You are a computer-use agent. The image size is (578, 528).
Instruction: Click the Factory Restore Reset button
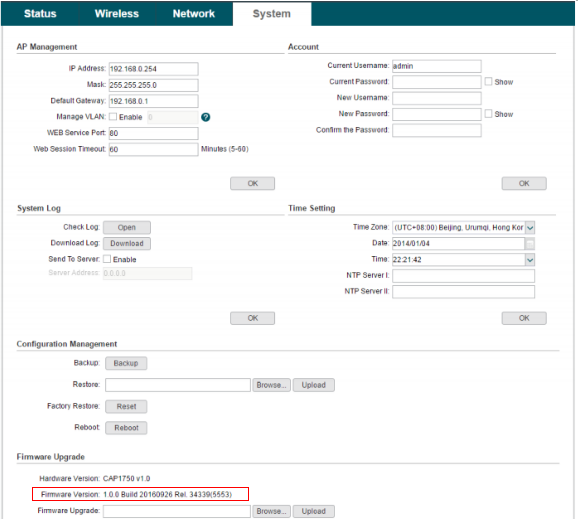click(x=126, y=406)
